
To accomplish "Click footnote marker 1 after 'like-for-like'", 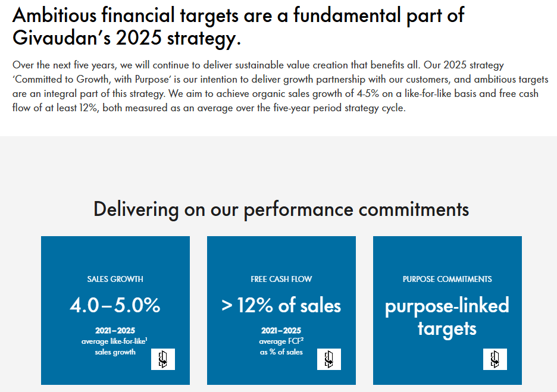I will 146,339.
